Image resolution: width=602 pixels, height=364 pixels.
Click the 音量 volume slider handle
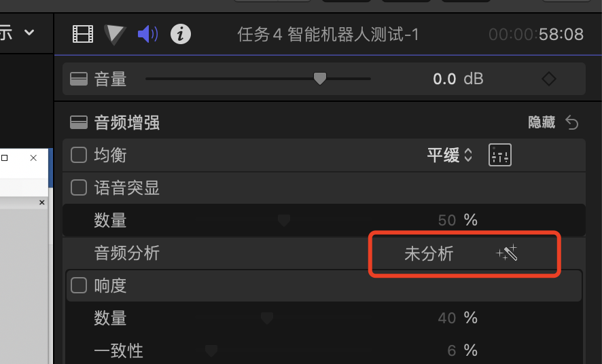tap(320, 78)
